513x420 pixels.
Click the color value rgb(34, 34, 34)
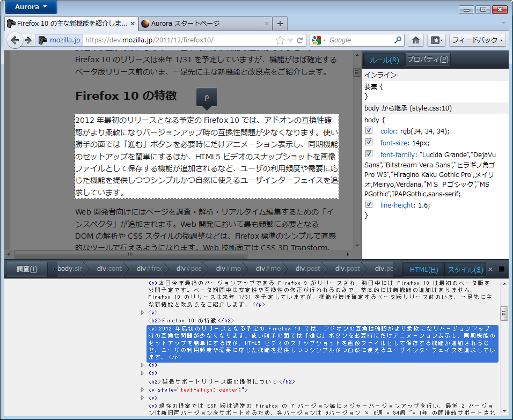point(424,131)
